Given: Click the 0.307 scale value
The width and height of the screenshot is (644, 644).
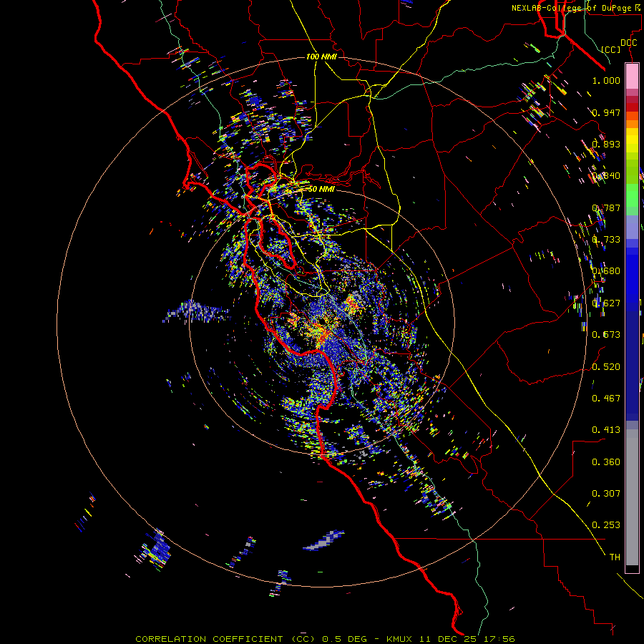Looking at the screenshot, I should 606,494.
